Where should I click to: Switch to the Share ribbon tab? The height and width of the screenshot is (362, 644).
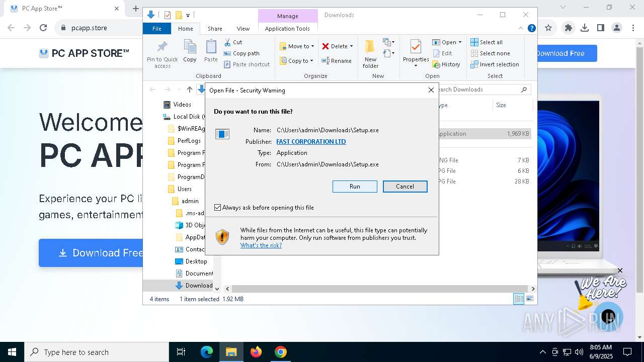[x=215, y=29]
